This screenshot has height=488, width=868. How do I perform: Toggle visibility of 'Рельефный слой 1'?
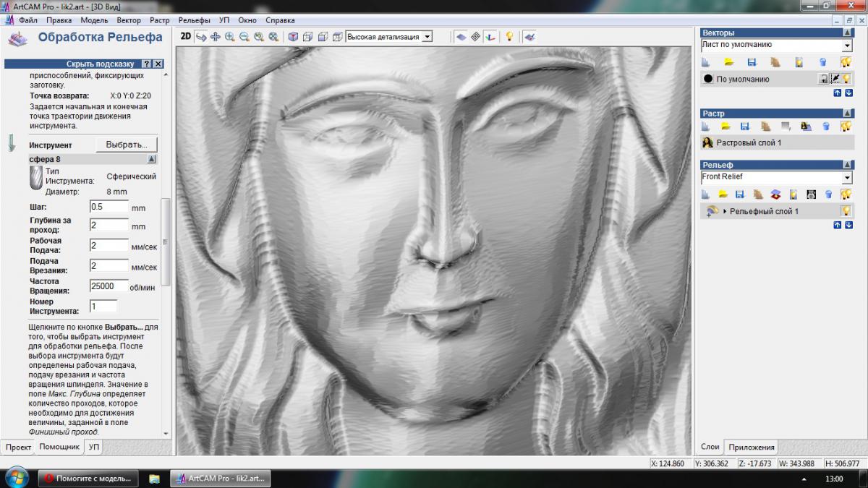pyautogui.click(x=846, y=211)
